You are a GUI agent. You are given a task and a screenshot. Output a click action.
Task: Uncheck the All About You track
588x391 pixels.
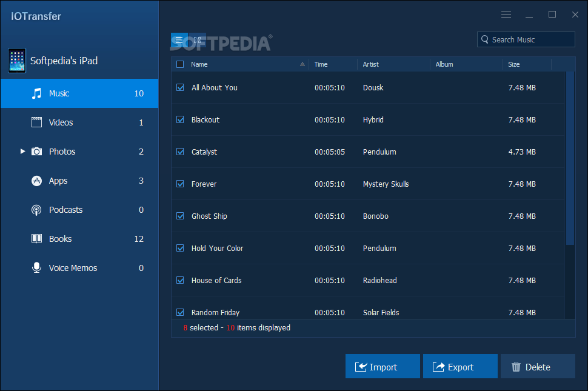pyautogui.click(x=180, y=87)
